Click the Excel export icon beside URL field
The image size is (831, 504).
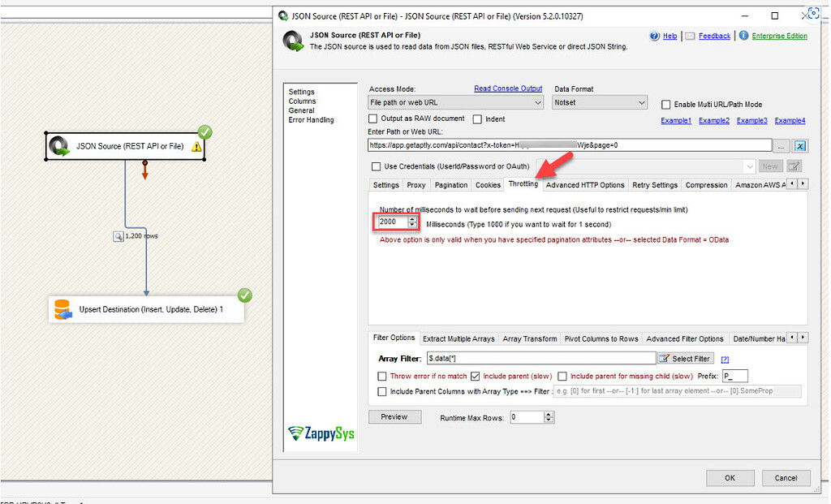(x=797, y=145)
